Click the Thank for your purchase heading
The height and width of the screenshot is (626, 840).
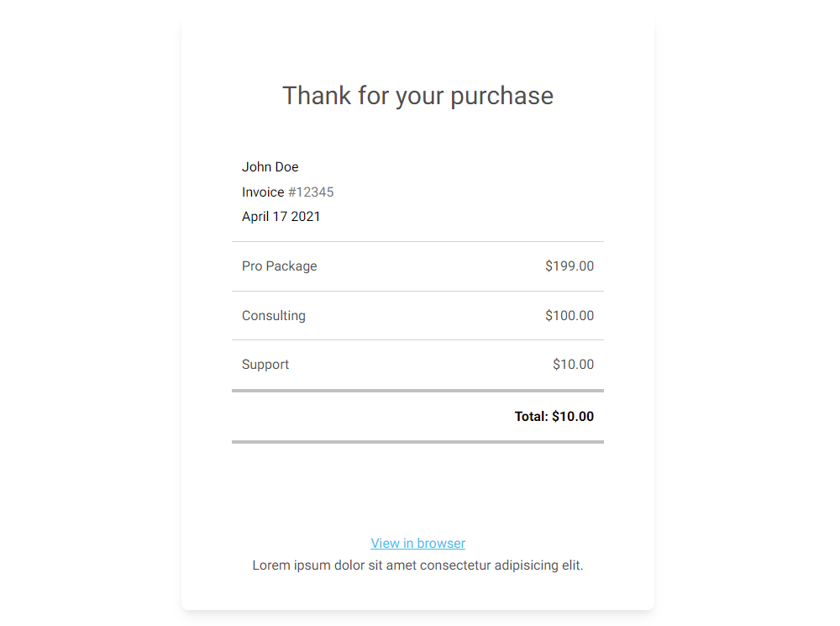417,96
